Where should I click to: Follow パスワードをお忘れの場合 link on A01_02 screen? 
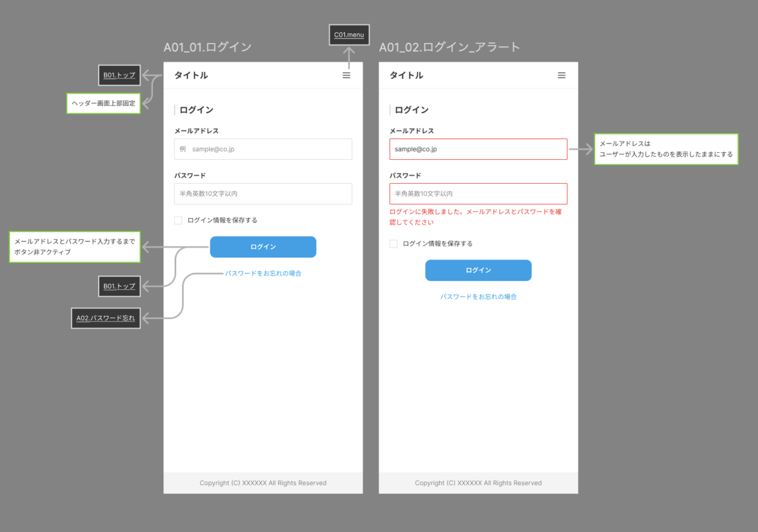[478, 297]
